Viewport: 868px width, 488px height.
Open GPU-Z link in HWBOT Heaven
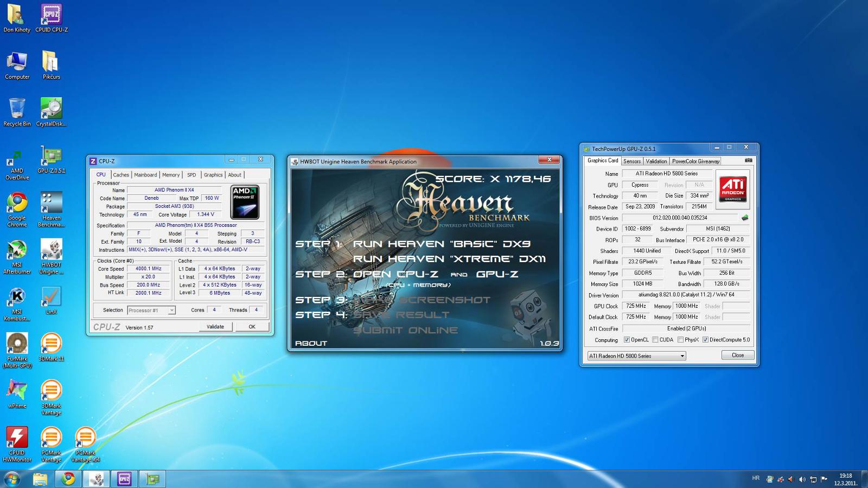click(497, 274)
